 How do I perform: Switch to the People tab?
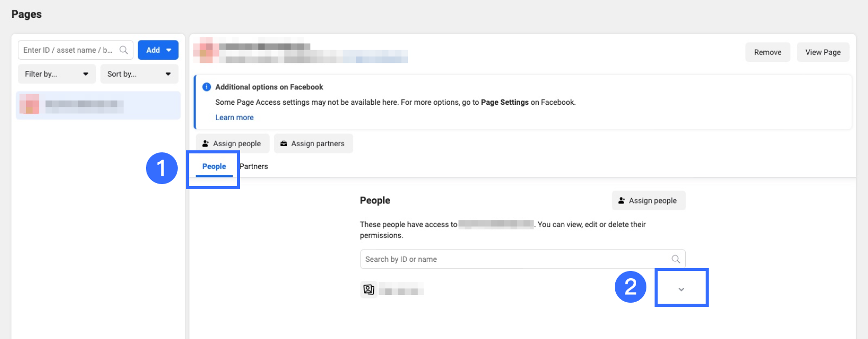tap(214, 167)
